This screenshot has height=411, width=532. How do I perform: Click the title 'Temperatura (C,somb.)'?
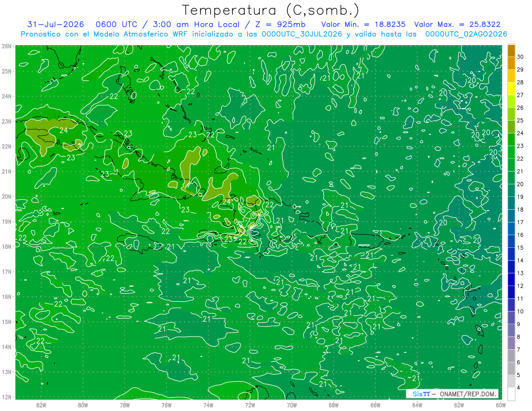[271, 10]
